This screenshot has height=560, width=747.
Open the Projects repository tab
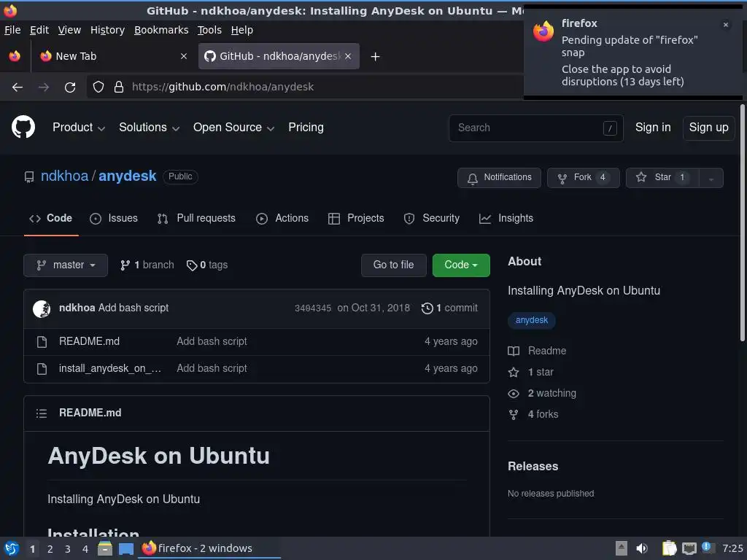point(356,218)
